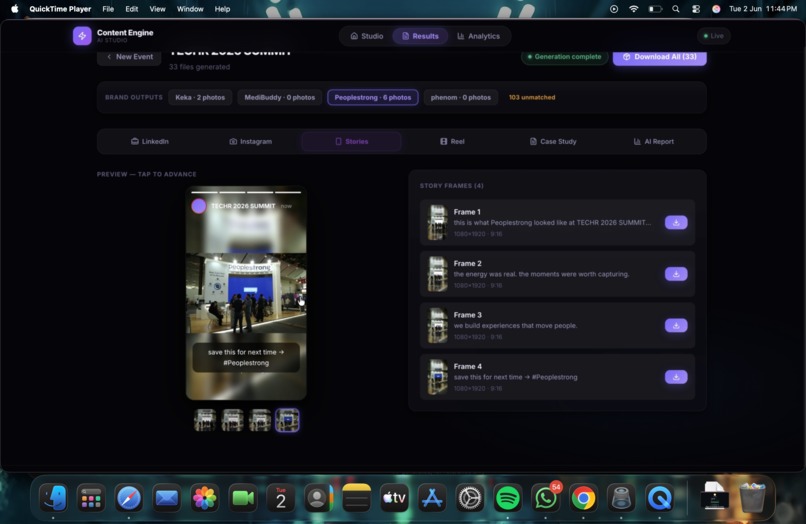Open Calendar from the Dock

(x=281, y=498)
